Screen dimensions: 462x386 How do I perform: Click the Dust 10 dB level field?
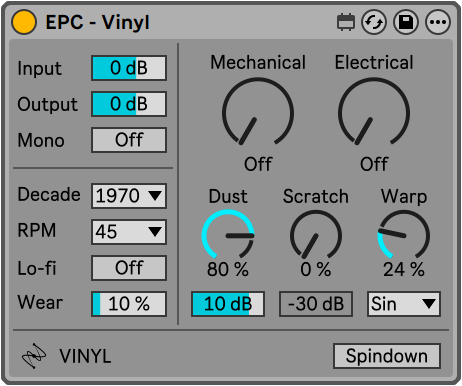[x=228, y=304]
